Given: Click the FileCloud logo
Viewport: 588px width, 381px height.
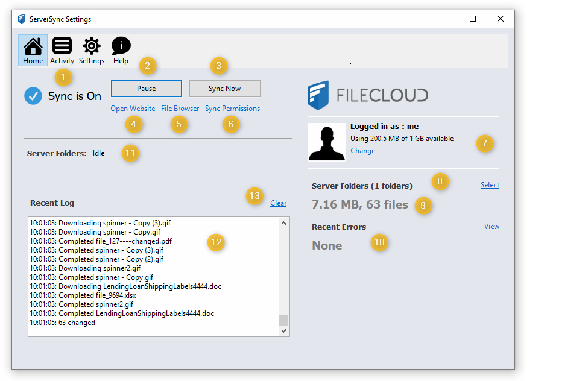Looking at the screenshot, I should tap(367, 95).
